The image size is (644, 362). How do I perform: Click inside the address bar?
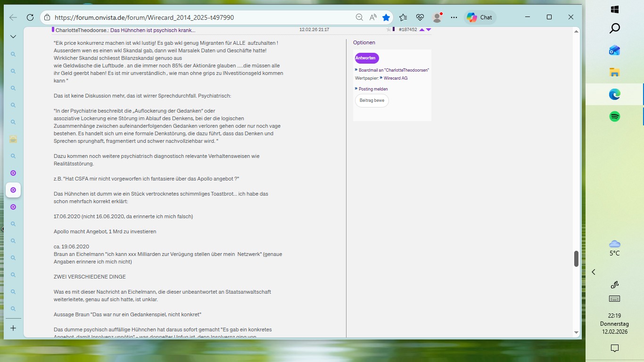pos(189,17)
